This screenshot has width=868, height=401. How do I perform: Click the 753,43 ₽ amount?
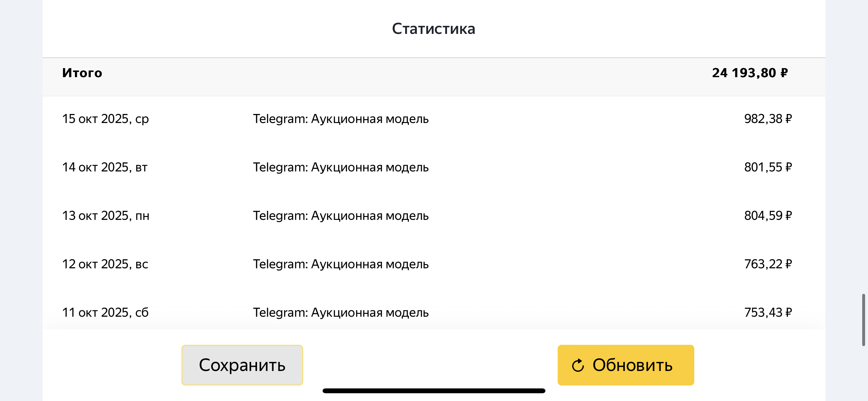tap(768, 313)
